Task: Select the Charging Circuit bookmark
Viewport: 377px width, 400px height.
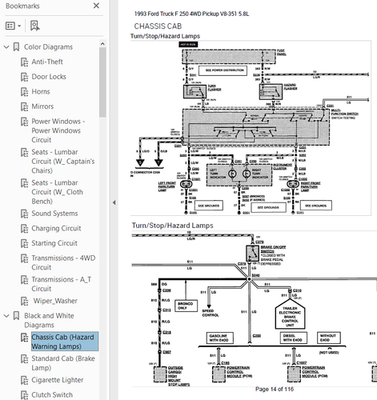Action: tap(56, 228)
